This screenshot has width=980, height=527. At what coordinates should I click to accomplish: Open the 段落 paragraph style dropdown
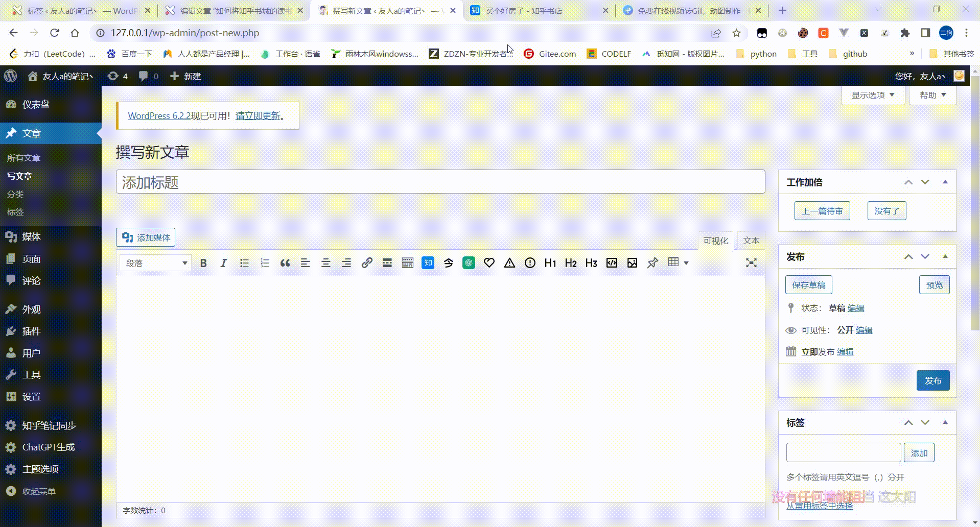pos(155,262)
